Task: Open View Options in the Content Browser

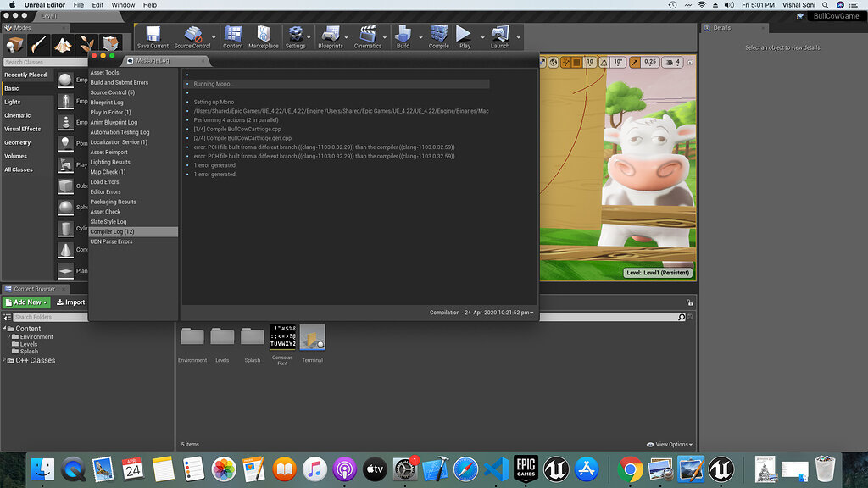Action: point(669,443)
